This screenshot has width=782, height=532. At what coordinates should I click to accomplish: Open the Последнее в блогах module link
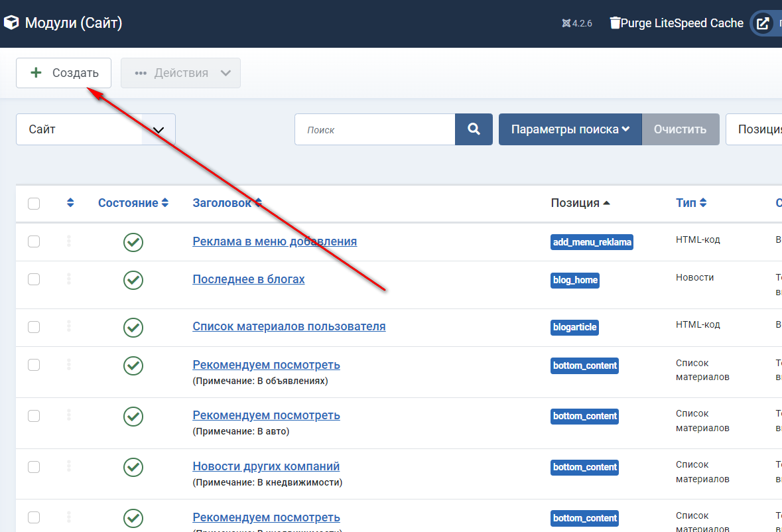[249, 279]
